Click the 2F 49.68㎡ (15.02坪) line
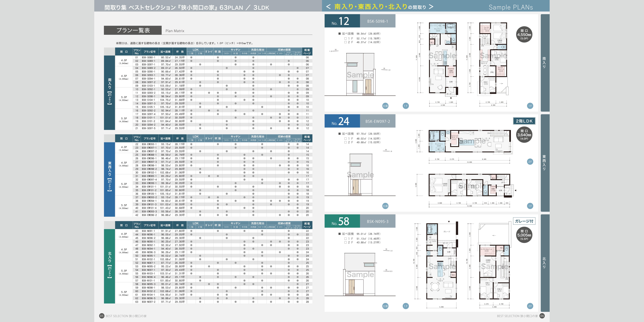The image size is (644, 322). [362, 142]
